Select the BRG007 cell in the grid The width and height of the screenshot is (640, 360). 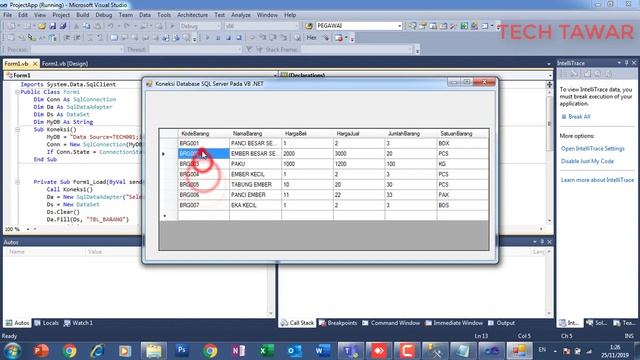click(204, 205)
